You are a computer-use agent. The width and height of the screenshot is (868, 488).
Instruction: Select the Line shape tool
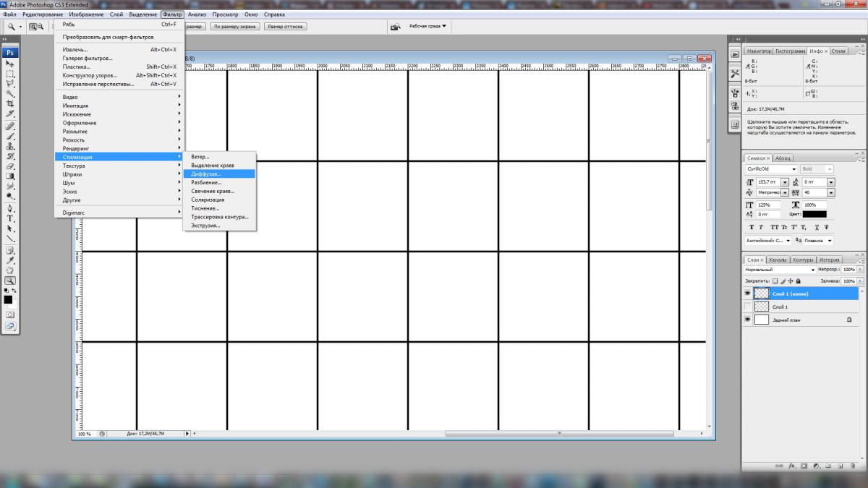click(x=11, y=238)
